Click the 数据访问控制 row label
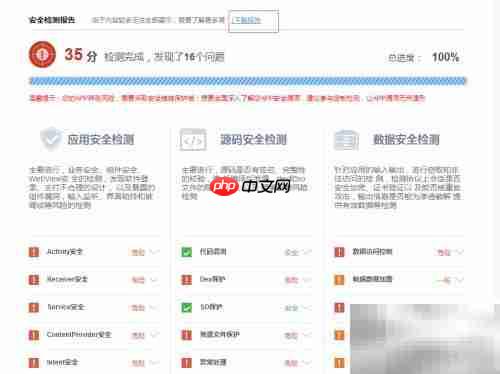The height and width of the screenshot is (374, 500). 372,252
